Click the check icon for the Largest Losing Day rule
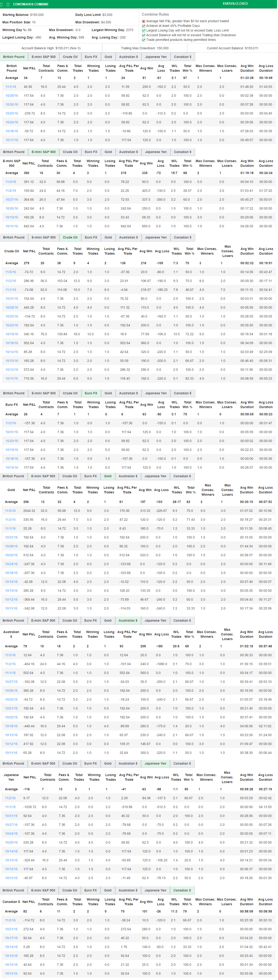Viewport: 278px width, 980px height. coord(143,30)
